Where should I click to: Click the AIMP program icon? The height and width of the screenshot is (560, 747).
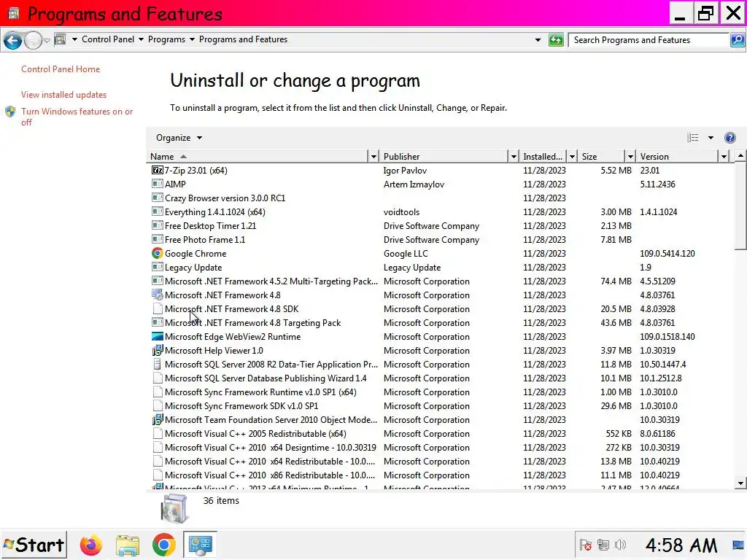(158, 184)
